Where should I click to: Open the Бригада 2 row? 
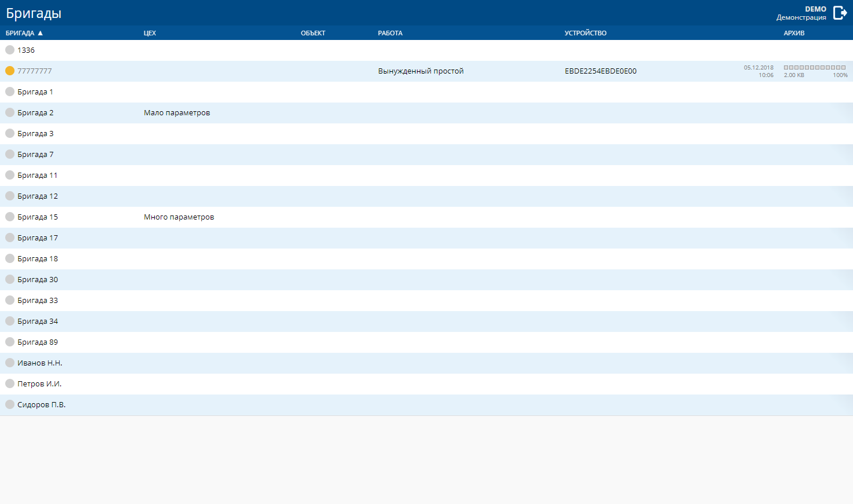point(35,113)
